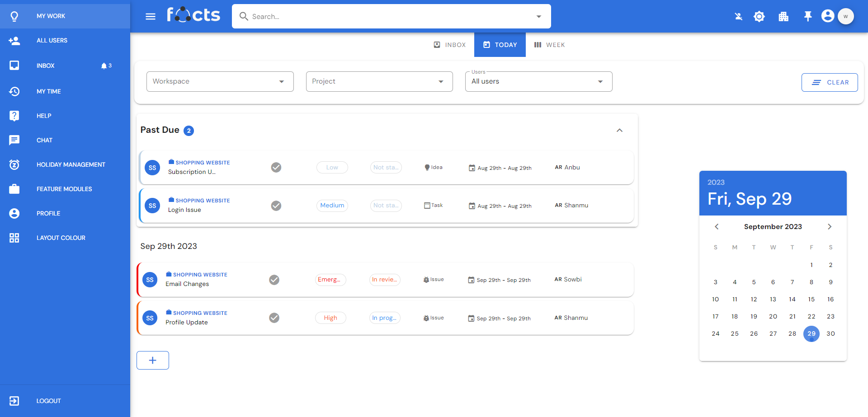868x417 pixels.
Task: Open the Project dropdown
Action: 379,81
